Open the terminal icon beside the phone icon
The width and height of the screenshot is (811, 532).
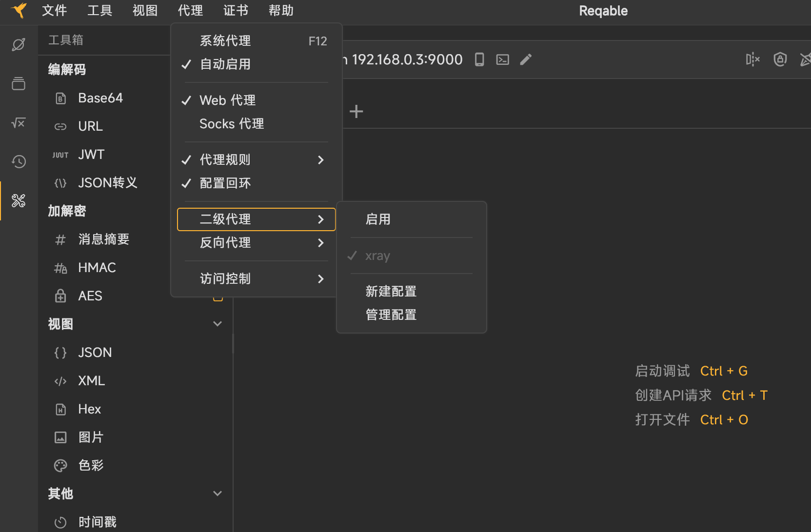pos(502,59)
